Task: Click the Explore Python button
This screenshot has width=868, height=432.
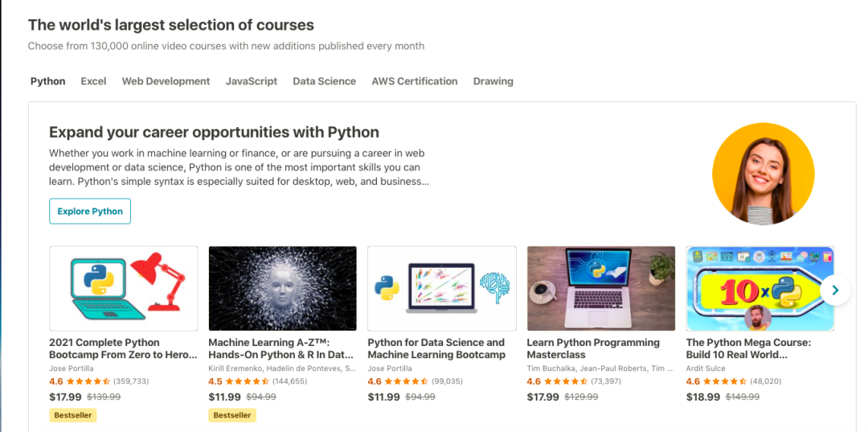Action: 90,212
